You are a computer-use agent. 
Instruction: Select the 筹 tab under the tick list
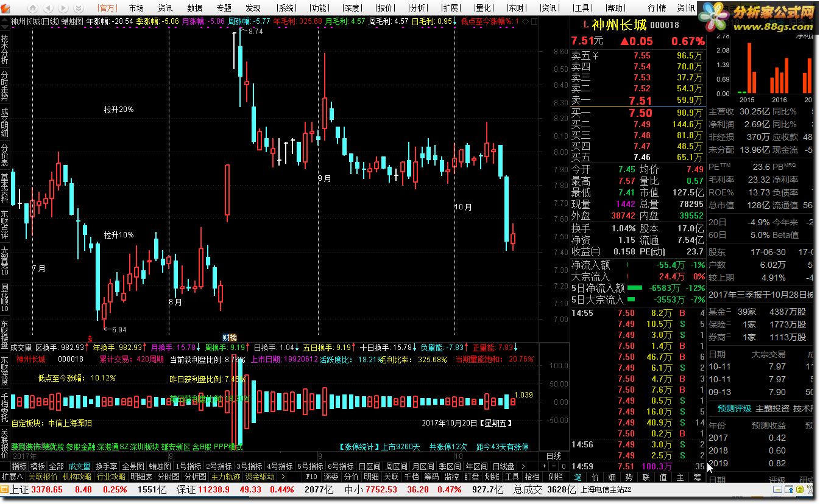[697, 477]
